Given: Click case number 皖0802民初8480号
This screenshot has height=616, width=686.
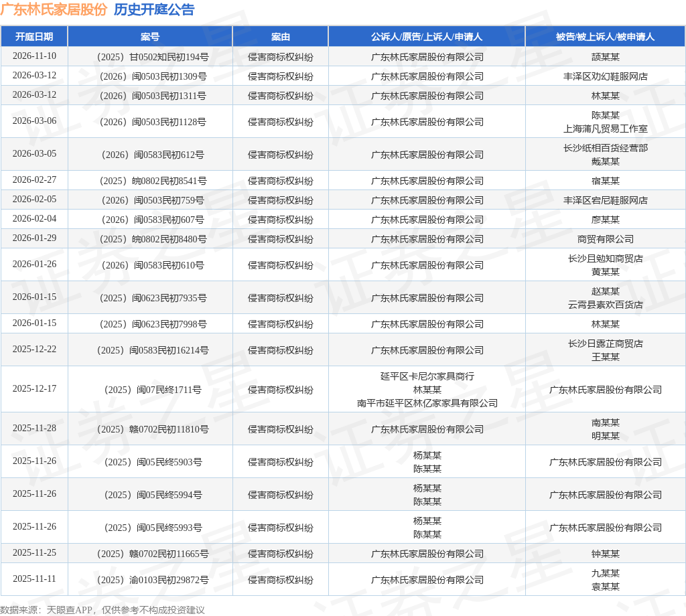Looking at the screenshot, I should click(x=153, y=239).
